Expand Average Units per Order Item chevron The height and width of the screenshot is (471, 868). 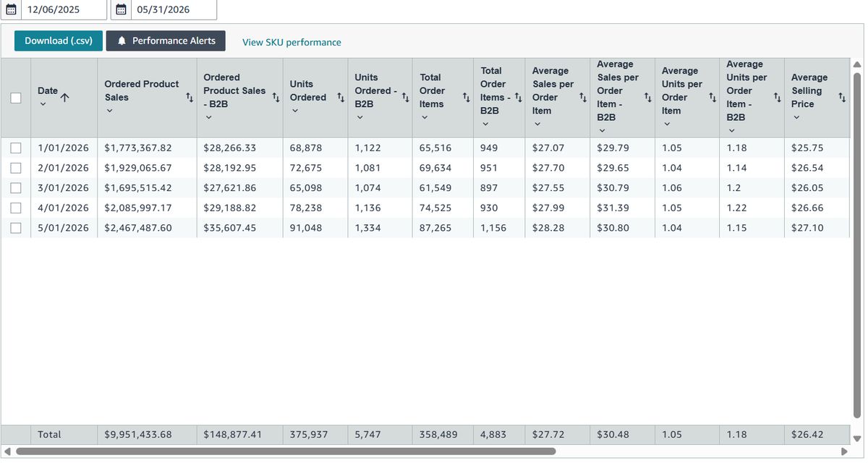(667, 124)
